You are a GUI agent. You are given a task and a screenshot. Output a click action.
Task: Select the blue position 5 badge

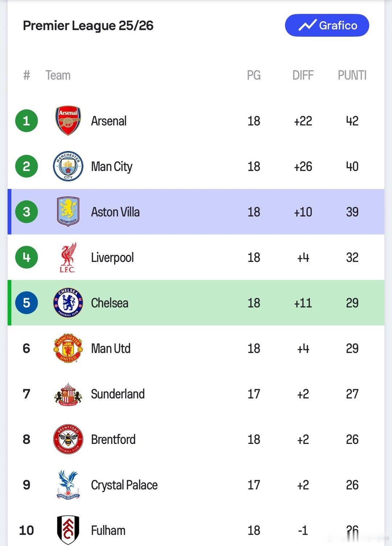[x=26, y=303]
